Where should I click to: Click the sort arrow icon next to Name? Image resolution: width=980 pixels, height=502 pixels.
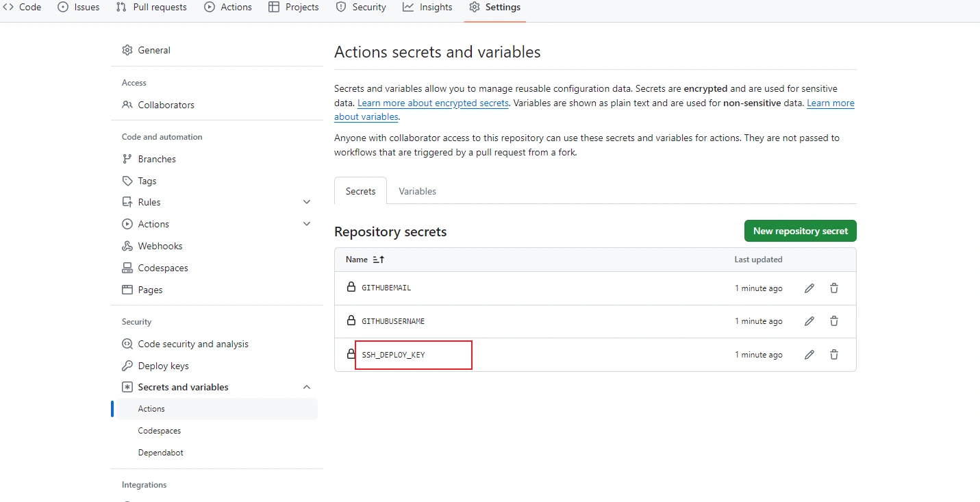pyautogui.click(x=379, y=260)
